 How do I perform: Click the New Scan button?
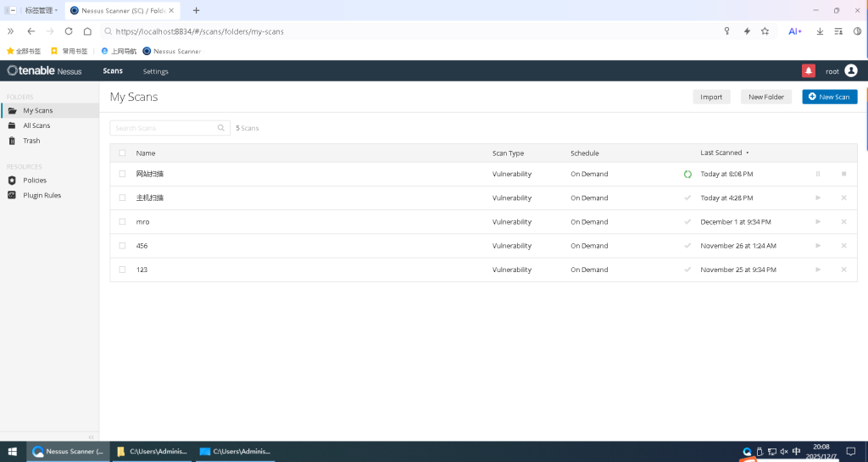829,97
